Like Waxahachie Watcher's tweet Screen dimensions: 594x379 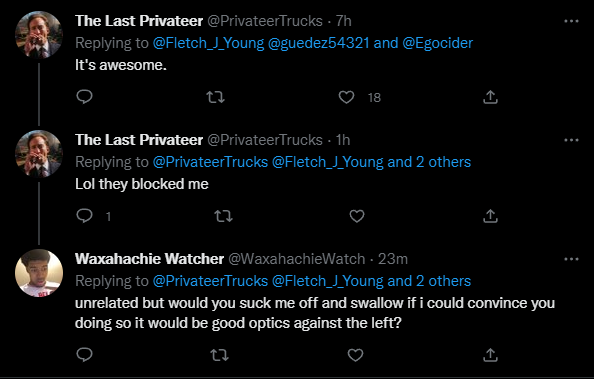[355, 355]
